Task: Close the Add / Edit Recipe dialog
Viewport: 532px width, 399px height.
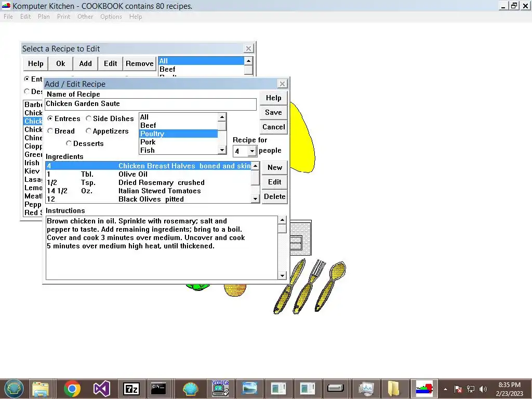Action: [282, 84]
